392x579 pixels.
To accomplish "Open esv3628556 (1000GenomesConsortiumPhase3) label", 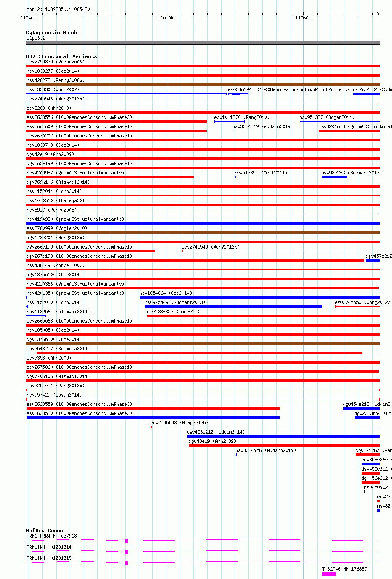I will point(79,117).
